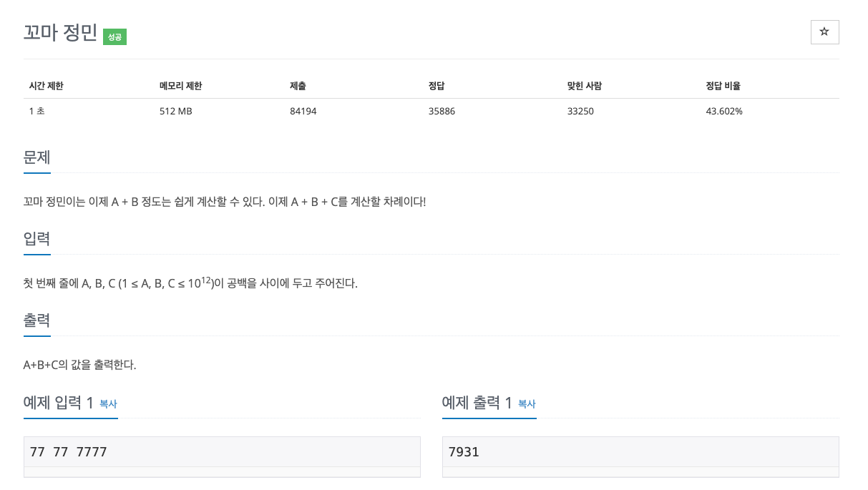
Task: Click the problem title 꼬마 정민
Action: [x=59, y=32]
